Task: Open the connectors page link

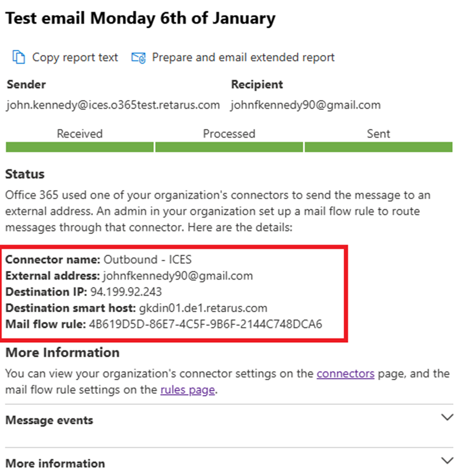Action: click(345, 374)
